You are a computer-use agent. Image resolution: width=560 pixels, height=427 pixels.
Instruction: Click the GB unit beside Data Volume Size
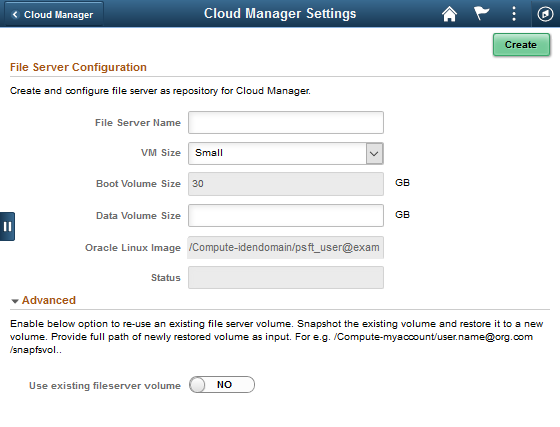[402, 215]
